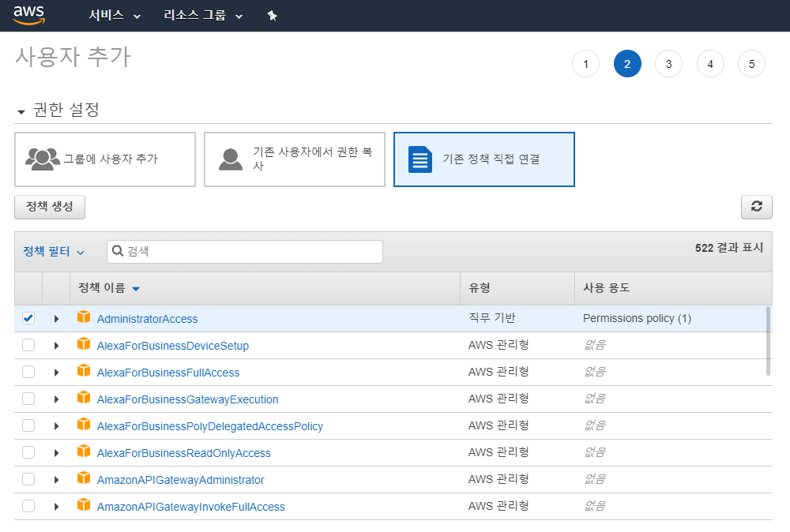Go to wizard step 5
The height and width of the screenshot is (532, 790).
(x=752, y=64)
